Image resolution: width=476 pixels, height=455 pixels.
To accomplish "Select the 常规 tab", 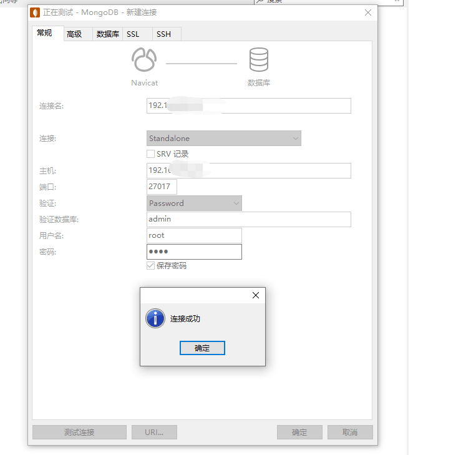I will (45, 33).
